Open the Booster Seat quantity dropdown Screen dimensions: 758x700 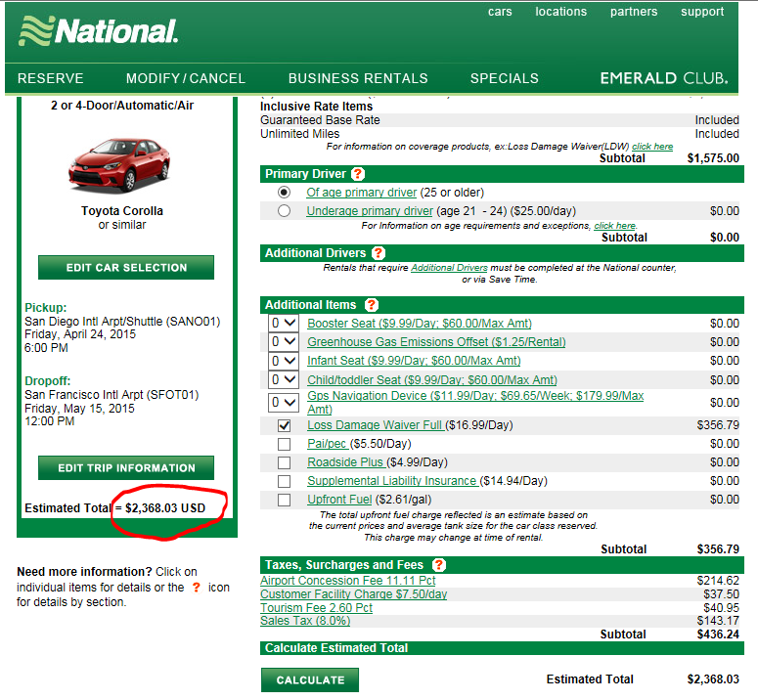(x=283, y=324)
